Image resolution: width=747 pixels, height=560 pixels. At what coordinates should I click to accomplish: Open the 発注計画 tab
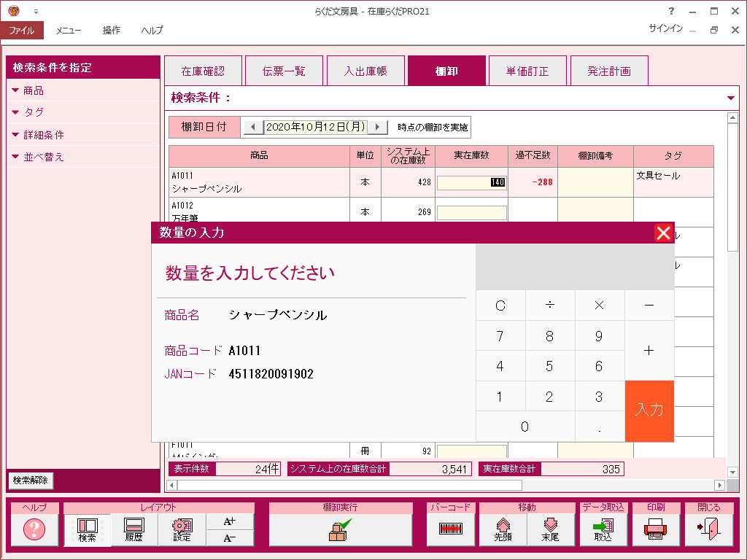[x=609, y=71]
